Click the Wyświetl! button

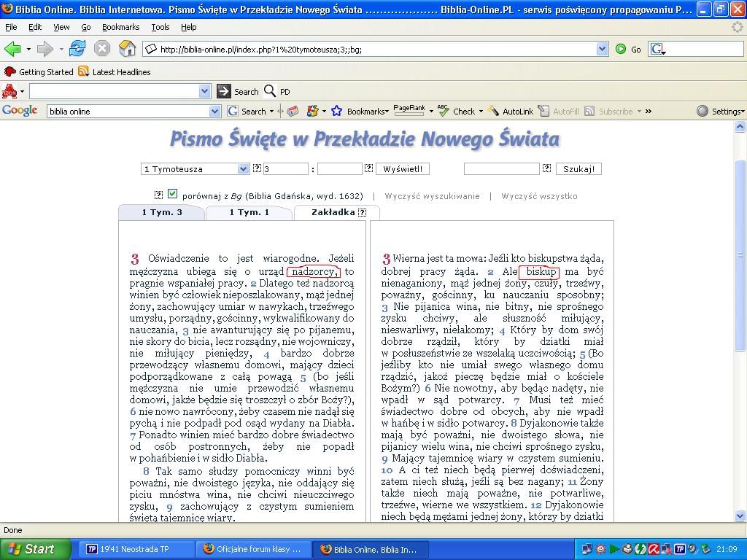point(403,169)
